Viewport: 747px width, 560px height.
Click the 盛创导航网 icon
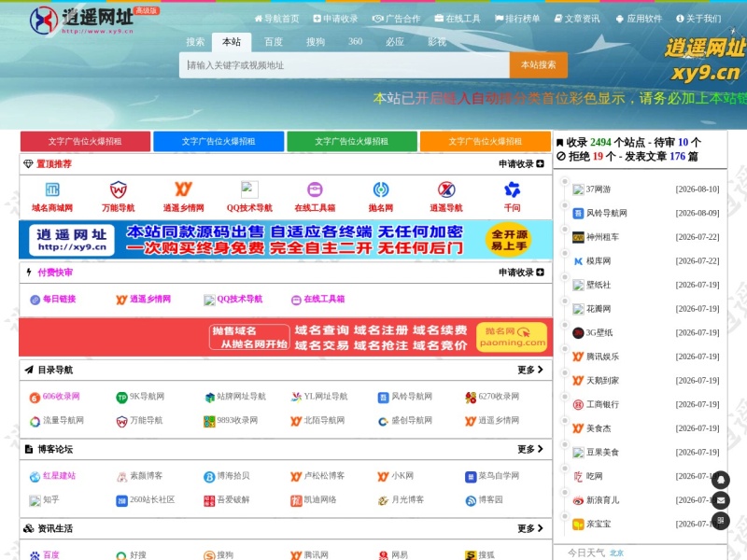[384, 422]
